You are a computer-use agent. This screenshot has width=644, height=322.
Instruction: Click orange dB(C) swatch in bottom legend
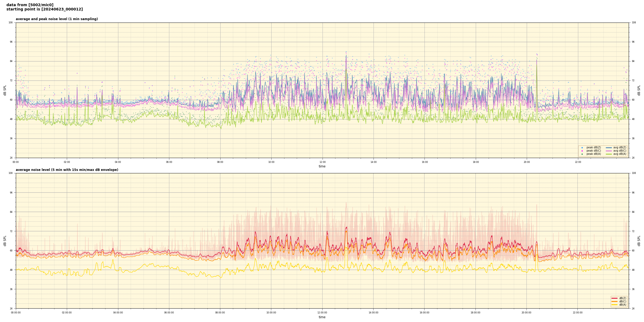pos(614,301)
